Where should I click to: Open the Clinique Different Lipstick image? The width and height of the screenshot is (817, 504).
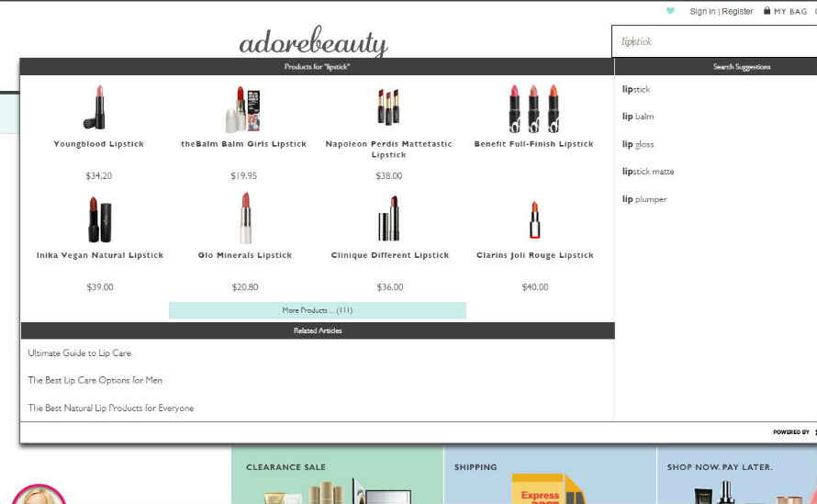tap(389, 218)
